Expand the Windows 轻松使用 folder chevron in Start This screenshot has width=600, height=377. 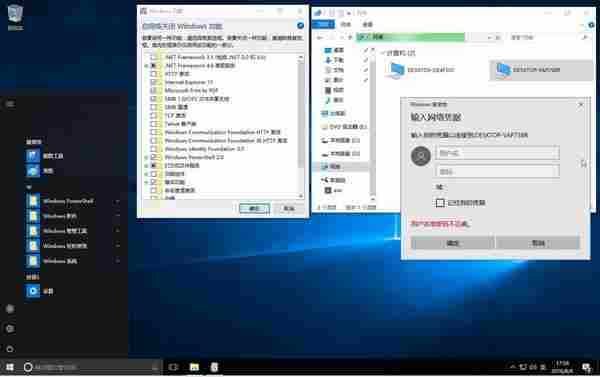pos(117,246)
